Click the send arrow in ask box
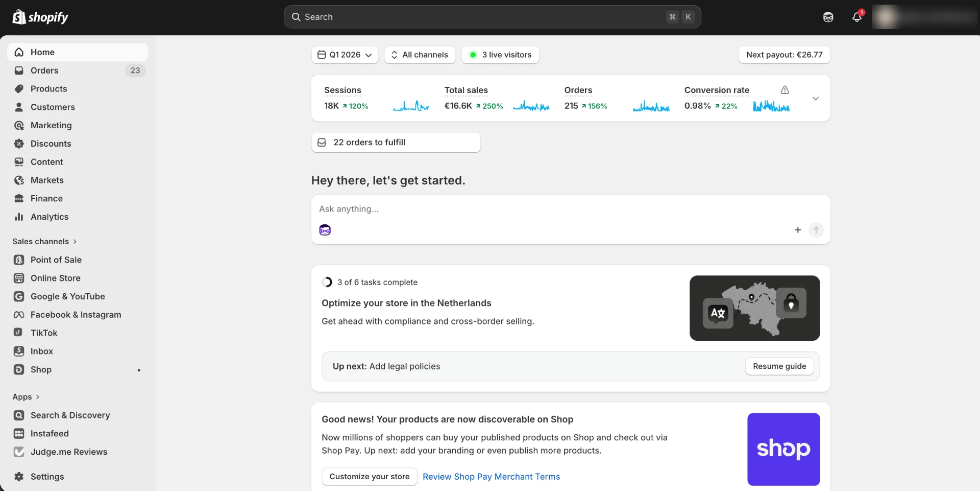 pos(816,230)
